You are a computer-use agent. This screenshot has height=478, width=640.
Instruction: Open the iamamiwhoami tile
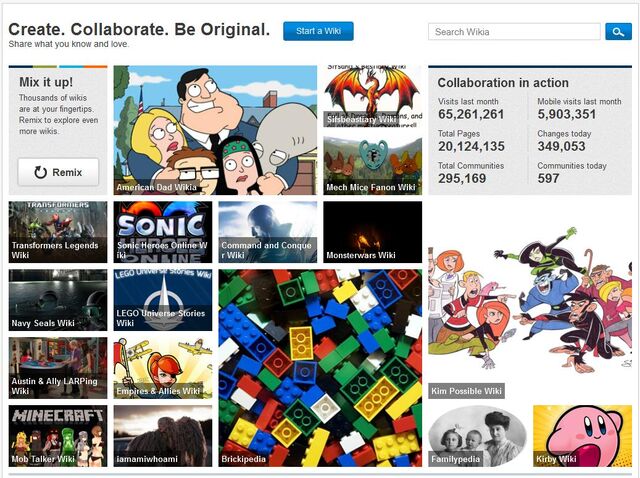point(163,436)
